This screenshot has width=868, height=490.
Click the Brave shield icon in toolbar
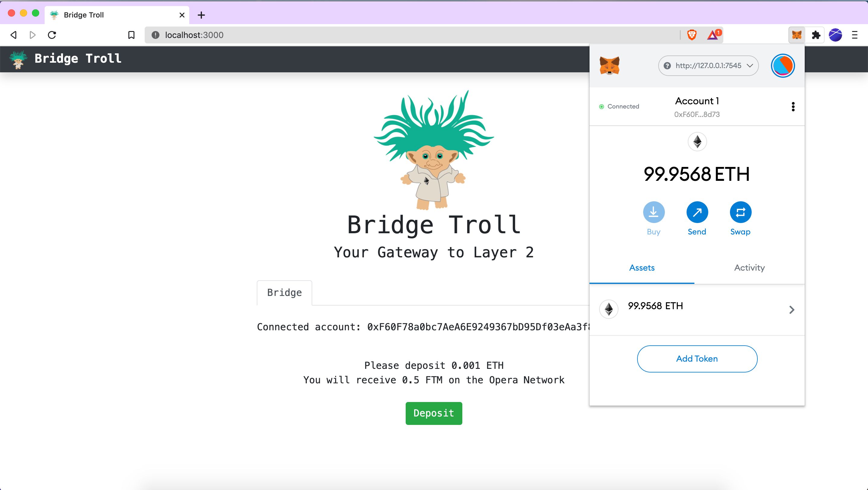693,35
